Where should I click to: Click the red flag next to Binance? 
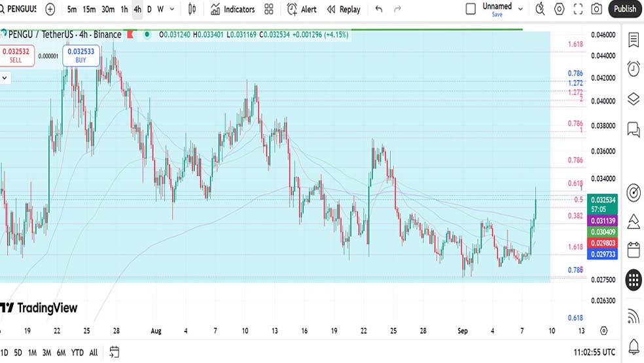(130, 35)
